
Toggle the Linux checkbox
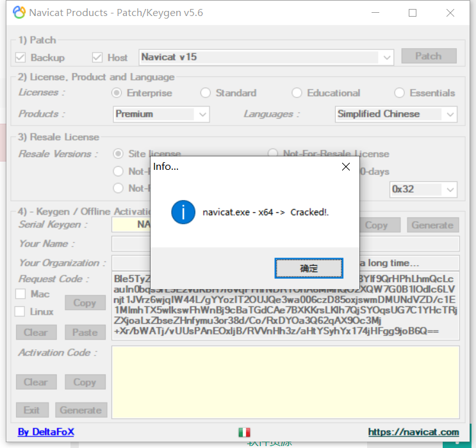20,311
